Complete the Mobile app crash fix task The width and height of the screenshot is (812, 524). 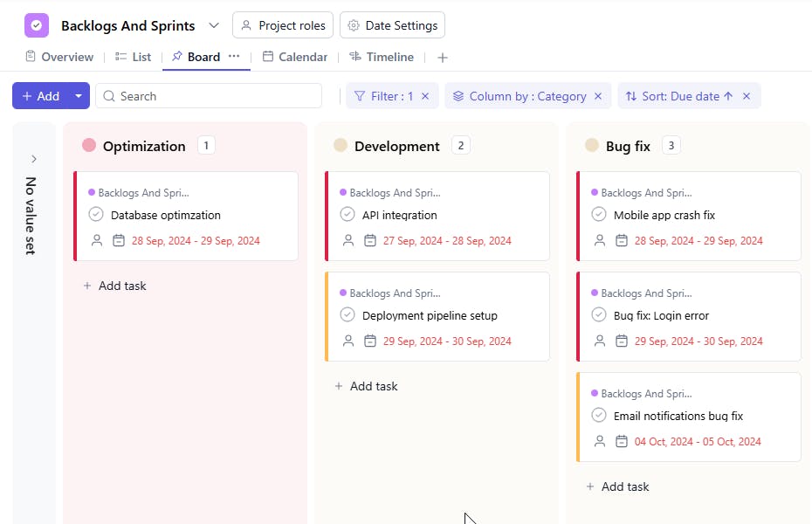click(599, 215)
